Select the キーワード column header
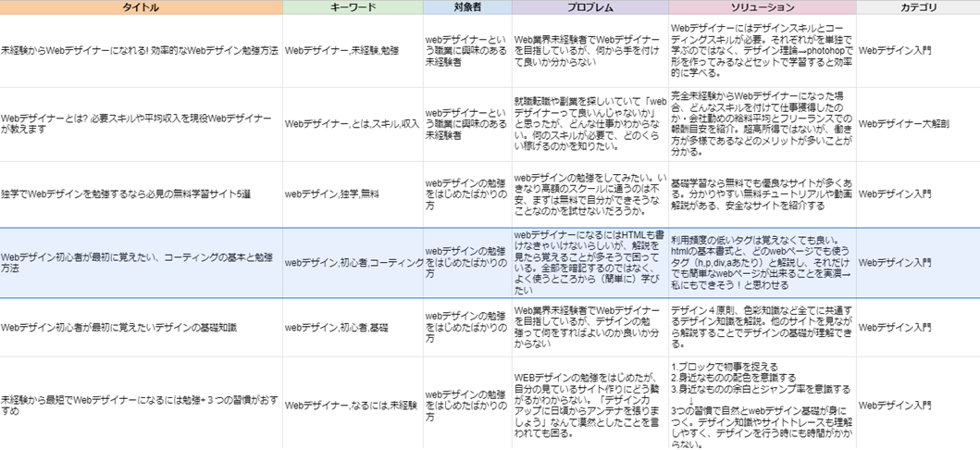The image size is (980, 450). [x=354, y=7]
